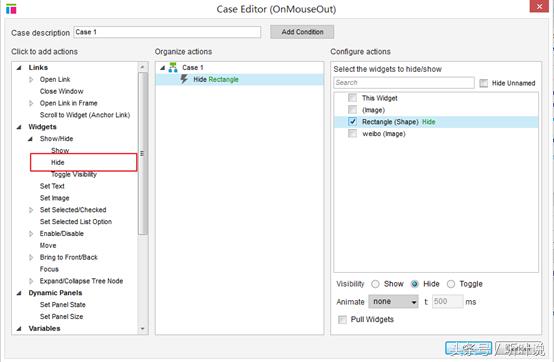The height and width of the screenshot is (362, 554).
Task: Click the widget Search field
Action: tap(403, 83)
